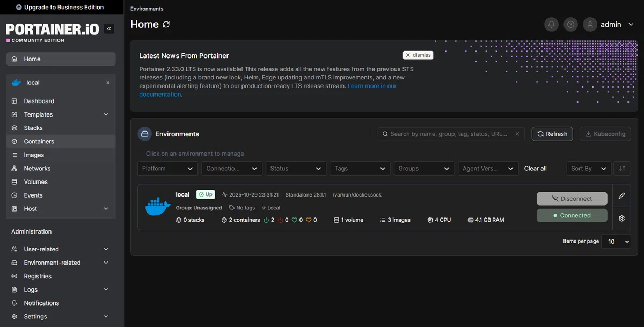The height and width of the screenshot is (327, 644).
Task: Open the Platform filter dropdown
Action: [168, 168]
